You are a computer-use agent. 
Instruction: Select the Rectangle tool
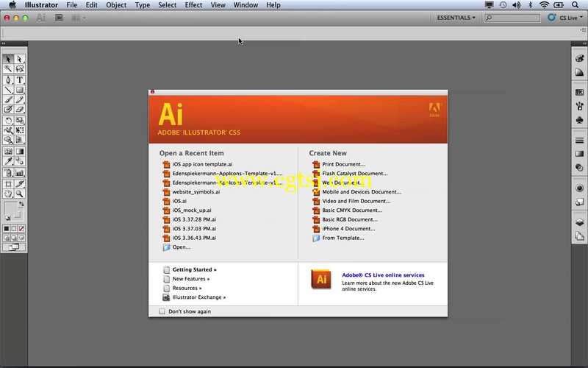tap(20, 90)
